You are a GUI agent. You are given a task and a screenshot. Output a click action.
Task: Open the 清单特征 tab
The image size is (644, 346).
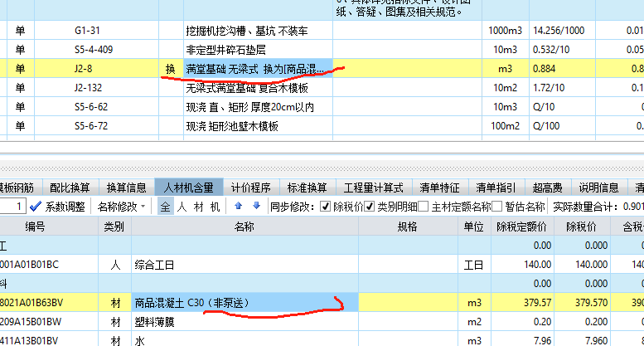439,188
